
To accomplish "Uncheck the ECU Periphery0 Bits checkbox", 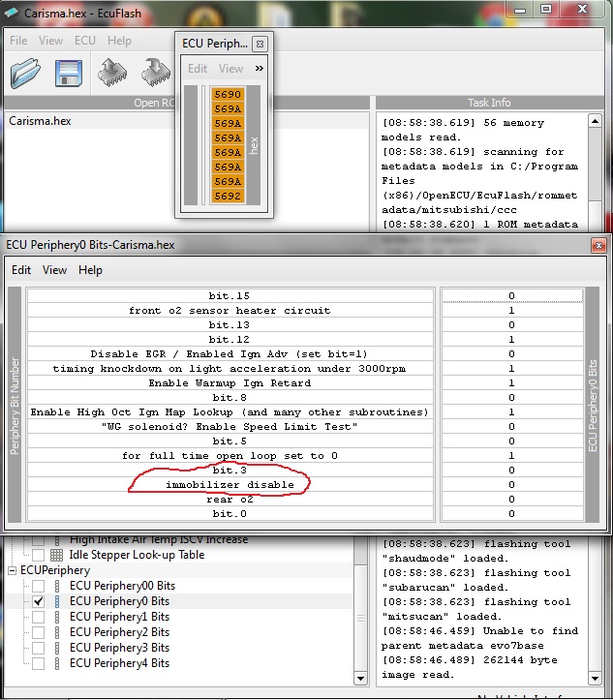I will tap(38, 601).
